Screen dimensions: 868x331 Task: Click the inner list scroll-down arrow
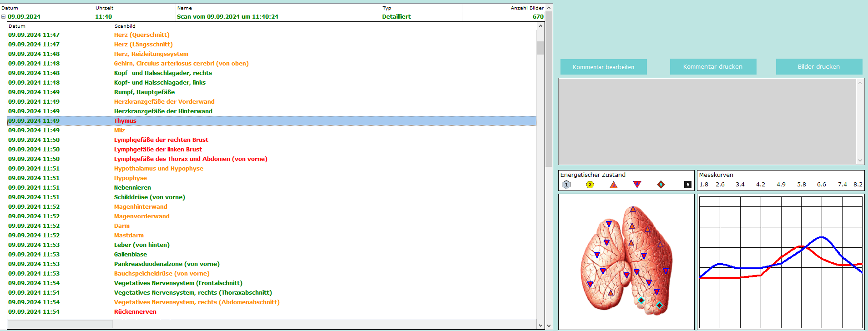pyautogui.click(x=540, y=325)
